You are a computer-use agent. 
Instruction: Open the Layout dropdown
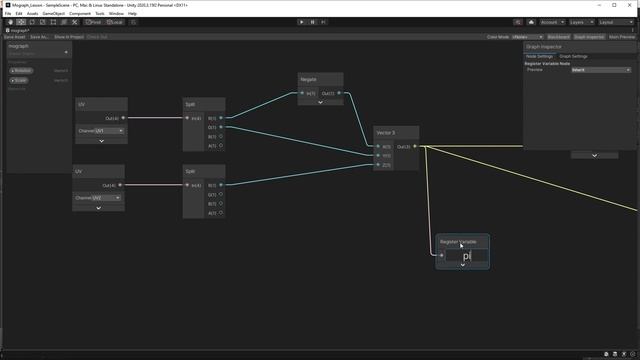click(x=616, y=22)
